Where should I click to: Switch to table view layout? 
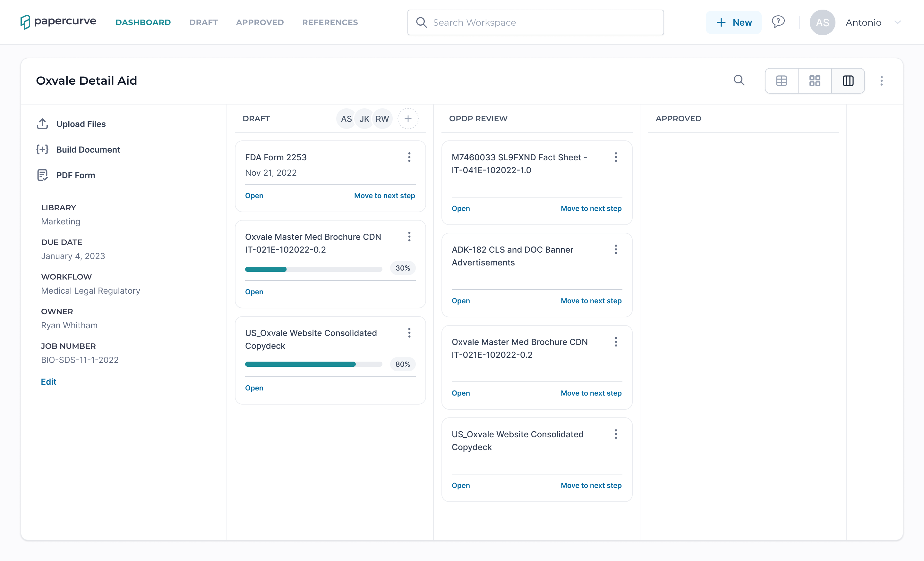pos(782,80)
